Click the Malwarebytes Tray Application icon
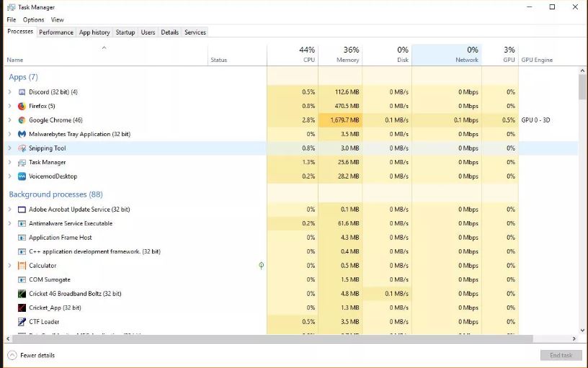The width and height of the screenshot is (588, 368). coord(22,134)
